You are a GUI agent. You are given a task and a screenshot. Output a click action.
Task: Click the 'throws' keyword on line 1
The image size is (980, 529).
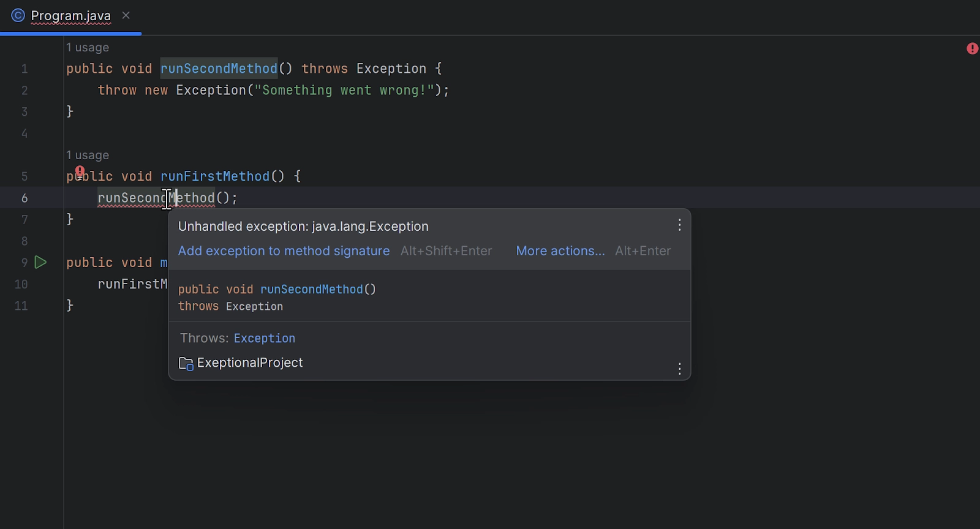[325, 69]
